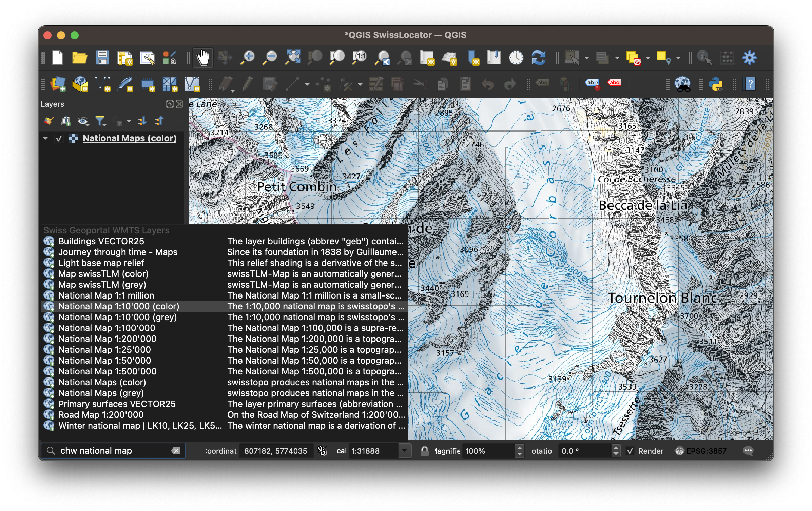This screenshot has width=812, height=511.
Task: Select the Zoom In magnifier tool
Action: click(247, 58)
